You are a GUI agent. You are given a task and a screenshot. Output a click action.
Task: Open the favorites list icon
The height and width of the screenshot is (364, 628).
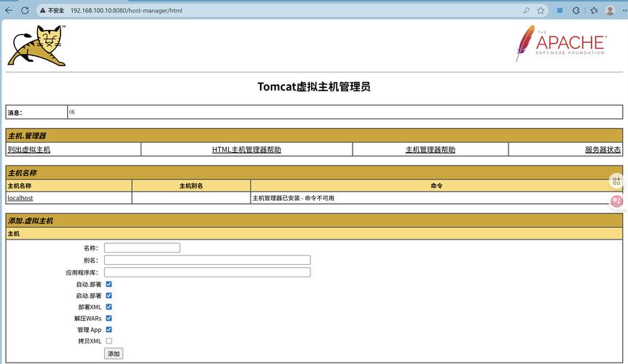594,10
